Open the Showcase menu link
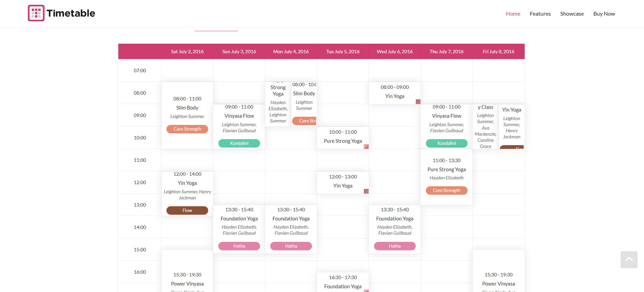 point(572,14)
